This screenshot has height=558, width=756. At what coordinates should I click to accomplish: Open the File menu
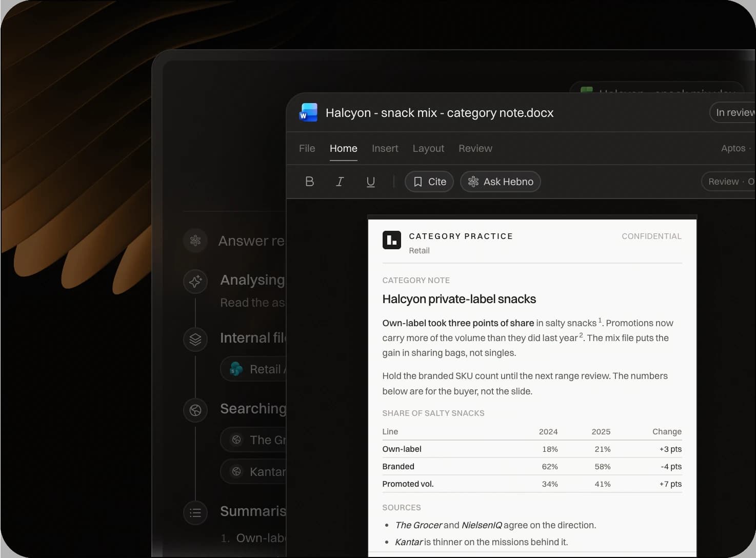(307, 148)
